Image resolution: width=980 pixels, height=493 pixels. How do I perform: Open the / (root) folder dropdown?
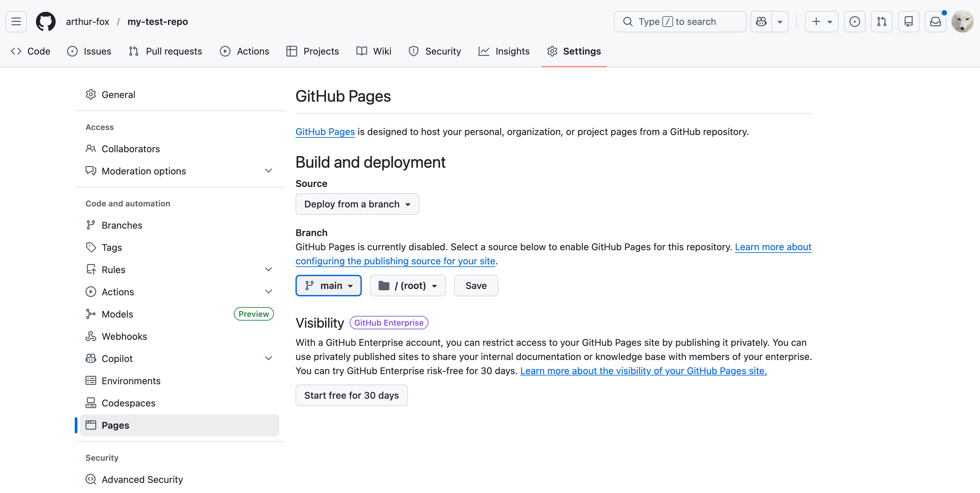pyautogui.click(x=408, y=286)
